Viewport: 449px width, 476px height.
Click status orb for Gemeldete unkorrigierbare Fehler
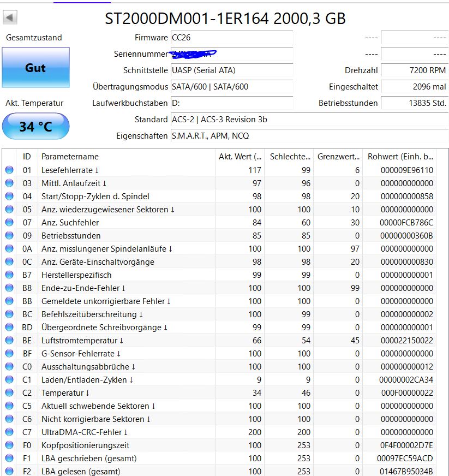(x=9, y=301)
